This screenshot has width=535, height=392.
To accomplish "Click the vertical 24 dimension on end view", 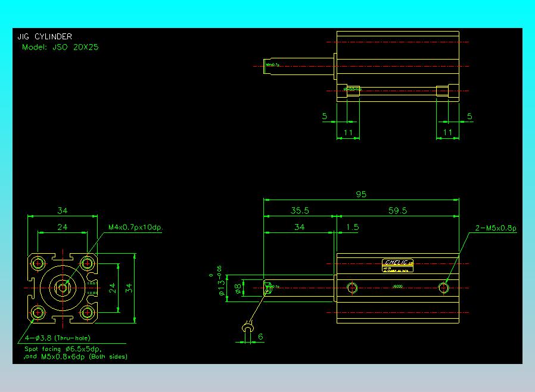I will 112,288.
